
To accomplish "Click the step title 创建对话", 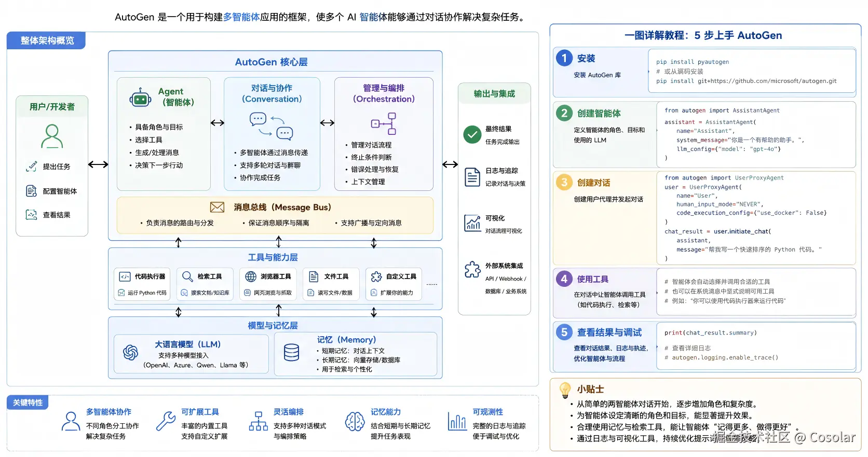I will pos(594,183).
